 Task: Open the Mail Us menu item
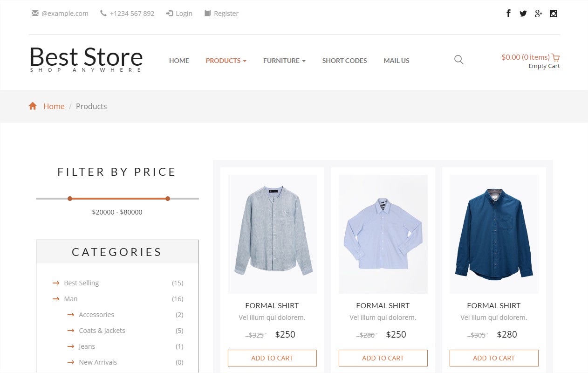[397, 61]
